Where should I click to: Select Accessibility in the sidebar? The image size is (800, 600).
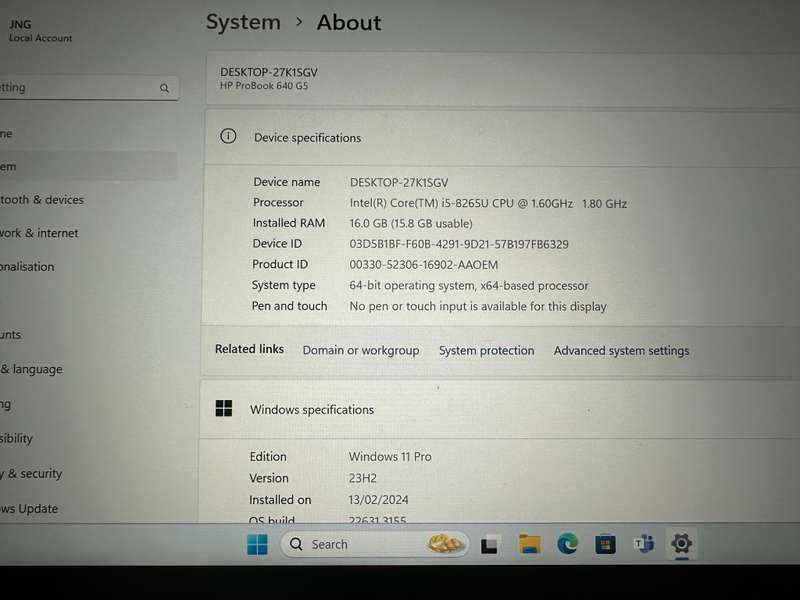coord(88,438)
